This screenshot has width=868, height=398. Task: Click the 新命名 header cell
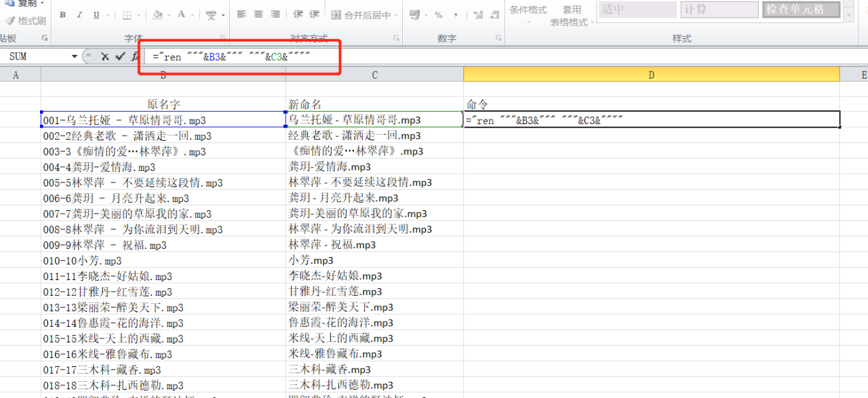click(x=374, y=104)
